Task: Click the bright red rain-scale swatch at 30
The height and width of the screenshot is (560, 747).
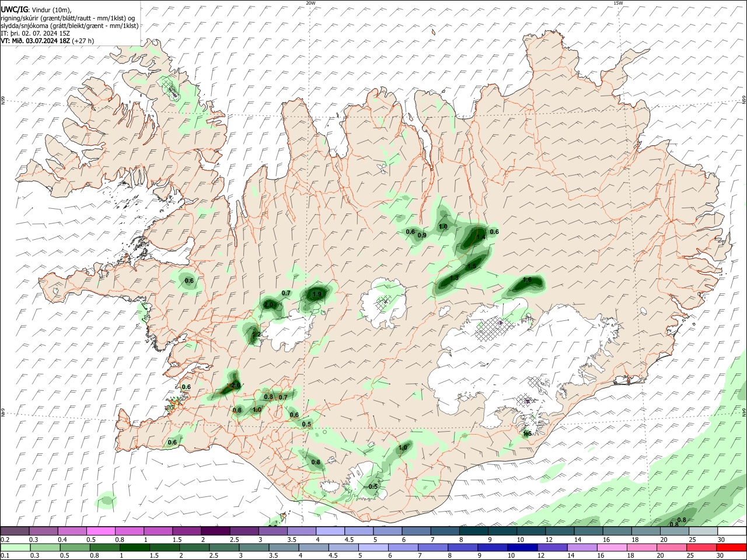Action: click(x=732, y=547)
